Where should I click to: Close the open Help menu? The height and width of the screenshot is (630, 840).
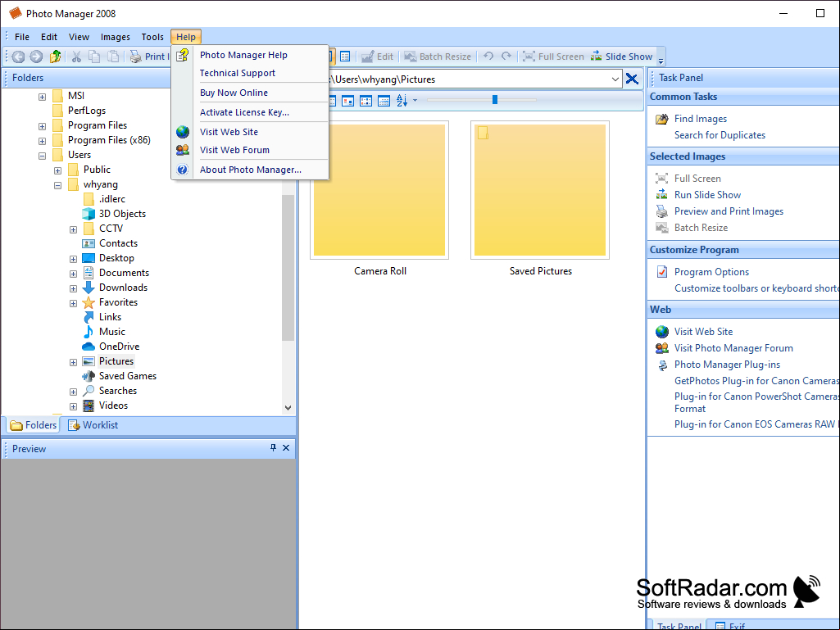186,37
